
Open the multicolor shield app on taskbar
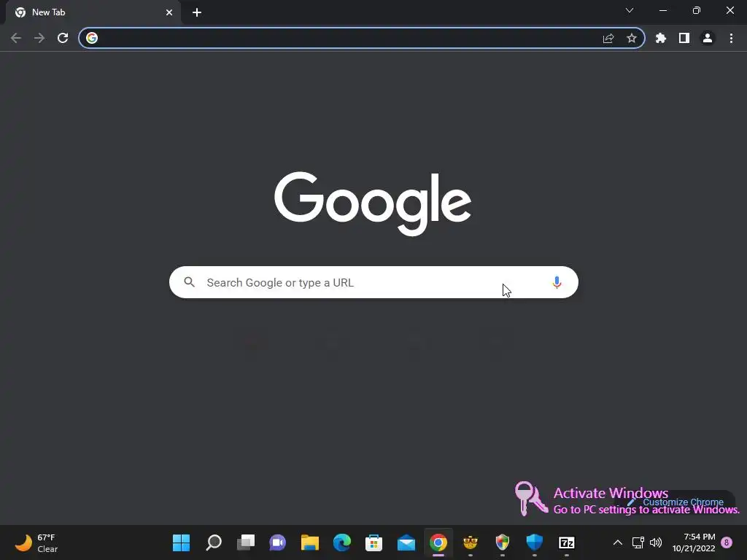pos(503,542)
